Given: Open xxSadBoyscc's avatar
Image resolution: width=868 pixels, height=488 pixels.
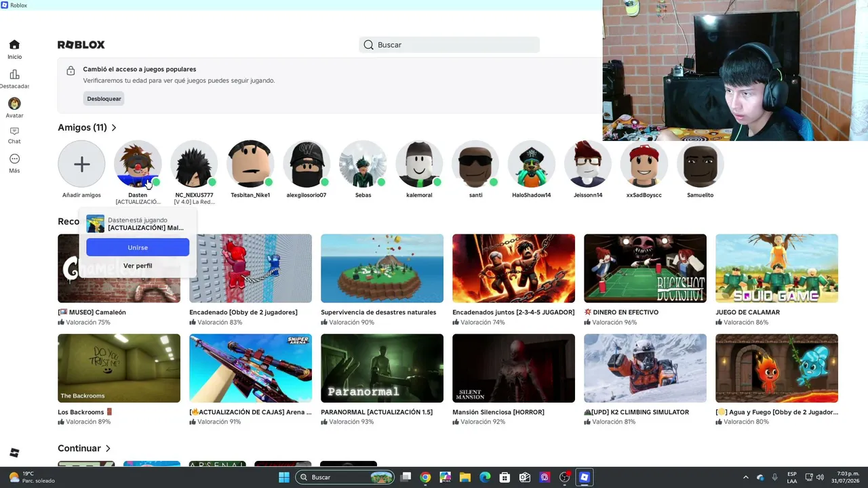Looking at the screenshot, I should (x=644, y=164).
